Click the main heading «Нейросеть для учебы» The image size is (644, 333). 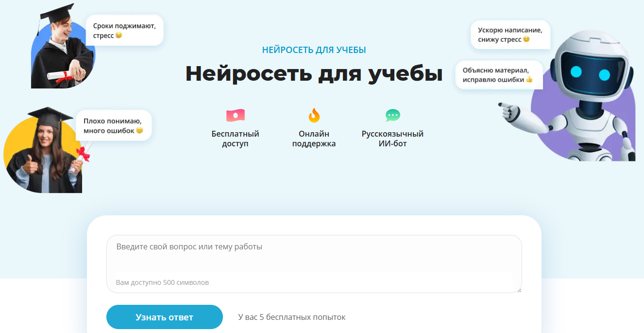click(x=314, y=74)
